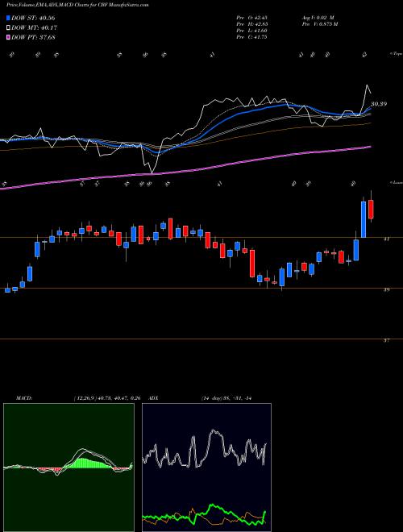Click the '<Lows' label at chart right
Screen dimensions: 403x532
click(397, 182)
